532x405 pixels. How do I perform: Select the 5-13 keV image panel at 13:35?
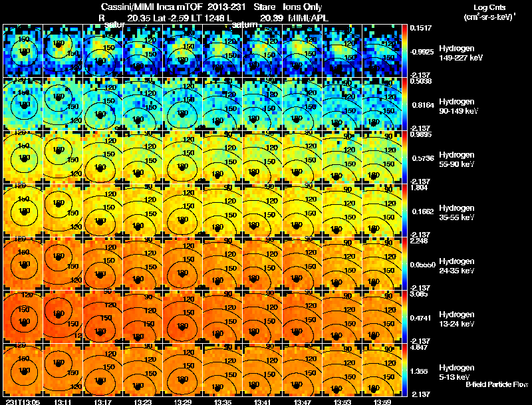pos(222,370)
